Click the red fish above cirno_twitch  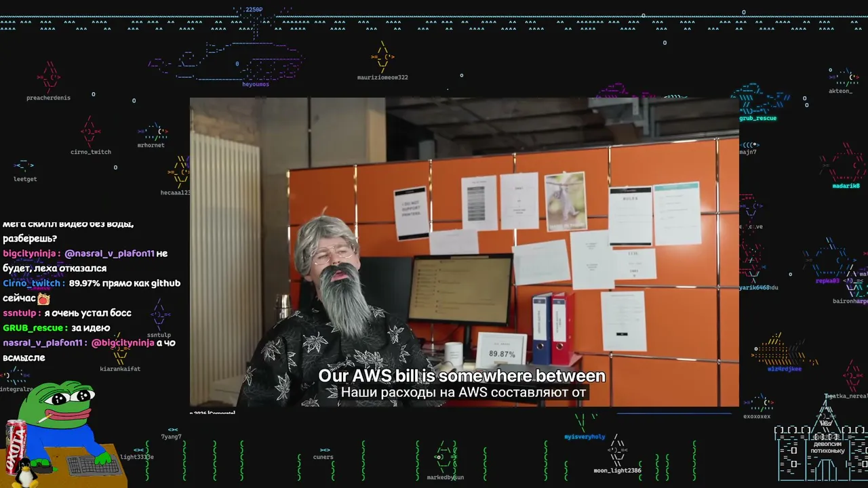[x=90, y=131]
